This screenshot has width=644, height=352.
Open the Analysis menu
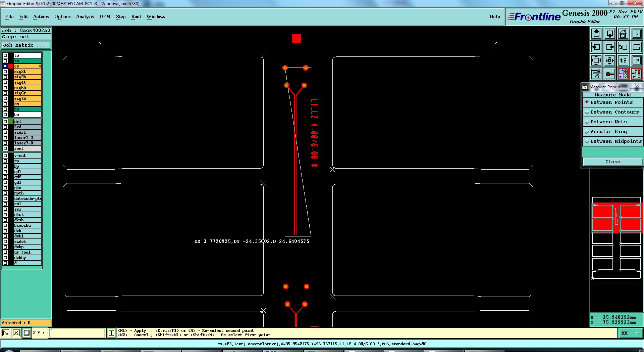point(85,16)
